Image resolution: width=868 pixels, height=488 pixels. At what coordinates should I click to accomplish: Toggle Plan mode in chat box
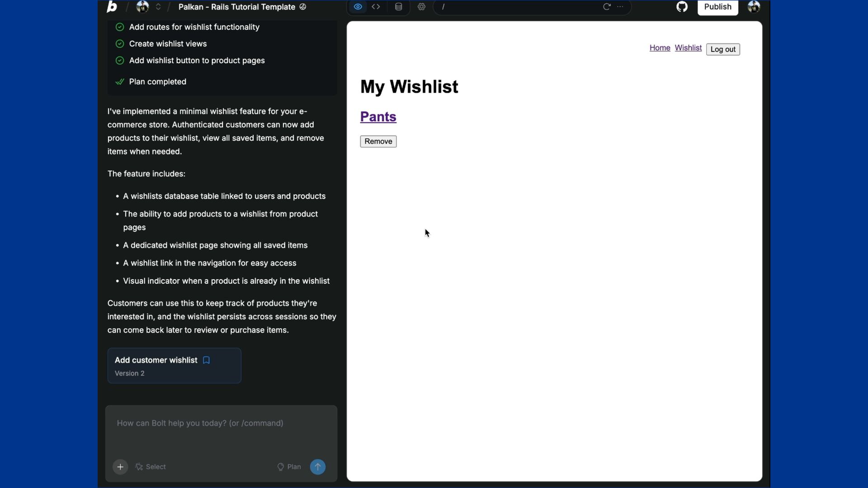pos(289,467)
